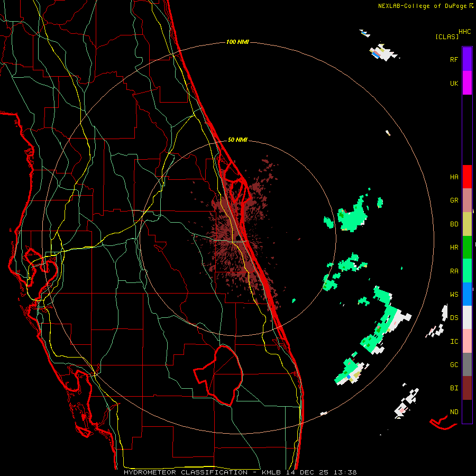Screen dimensions: 476x476
Task: Click the 'WS' legend label
Action: (x=454, y=295)
